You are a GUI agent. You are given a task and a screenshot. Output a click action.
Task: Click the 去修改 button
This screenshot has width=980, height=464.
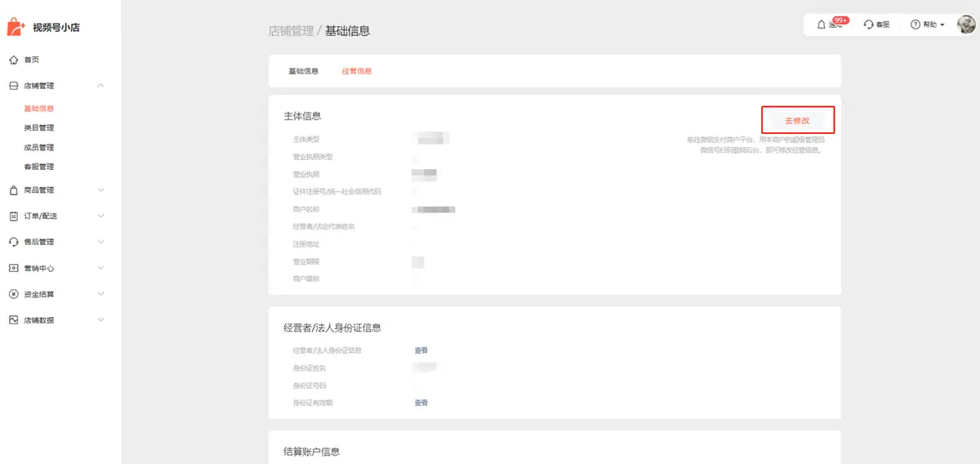pos(797,120)
